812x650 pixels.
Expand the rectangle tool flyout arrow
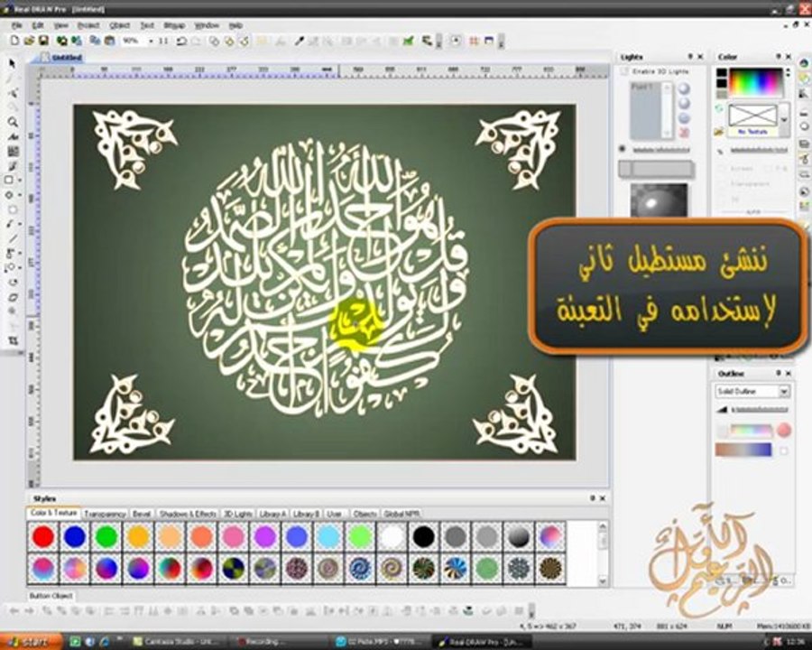point(20,181)
